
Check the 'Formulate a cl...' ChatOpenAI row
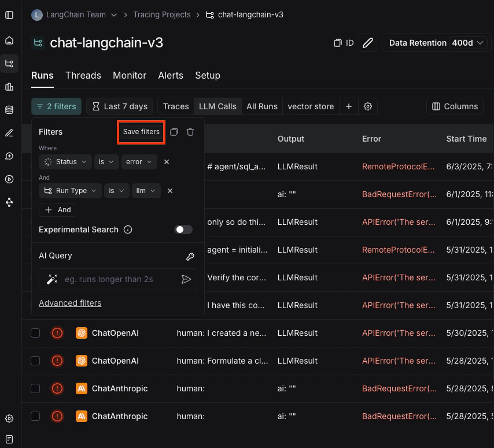pyautogui.click(x=35, y=361)
